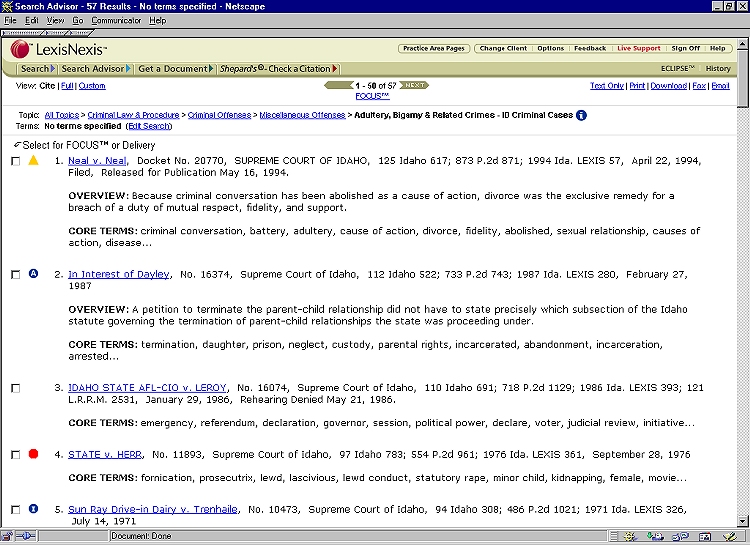Open IDAHO STATE AFL-CIO v. LEROY case
750x545 pixels.
147,388
